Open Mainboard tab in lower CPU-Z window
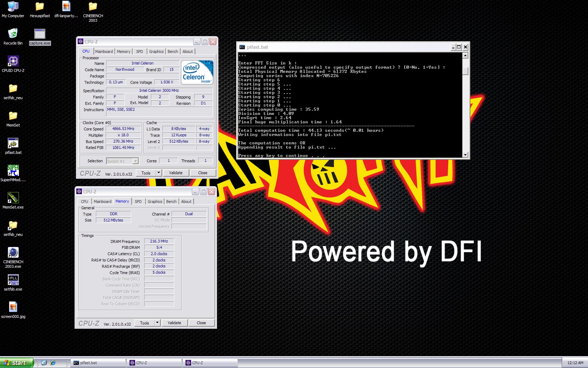The width and height of the screenshot is (588, 368). pos(103,202)
